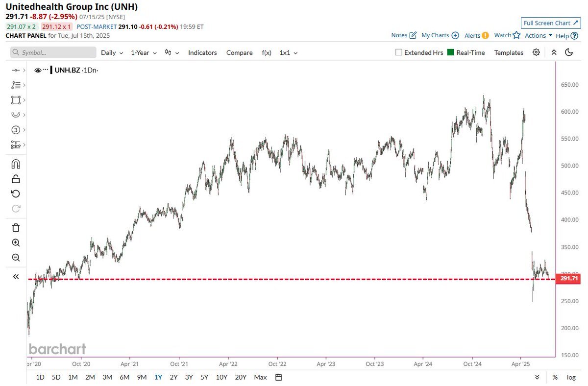Select the 20Y time range

coord(241,377)
